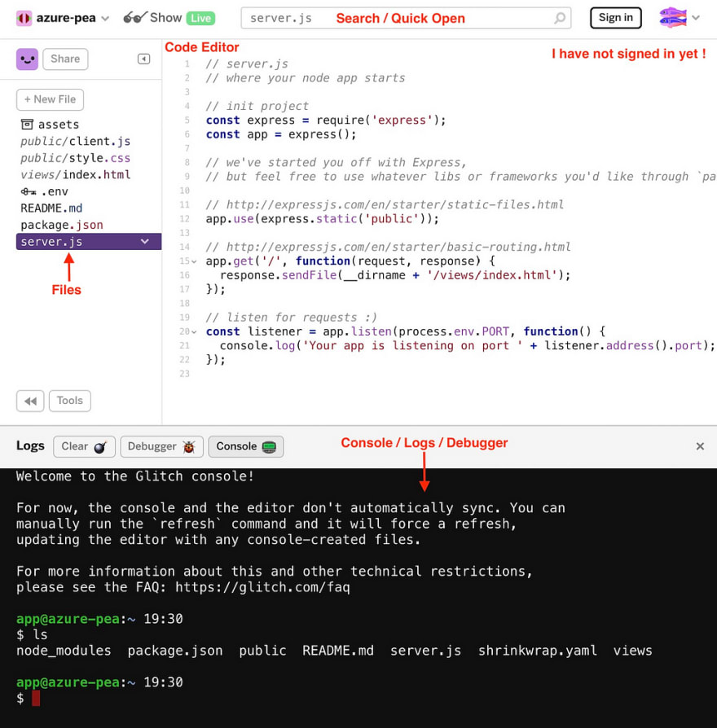717x728 pixels.
Task: Open README.md file
Action: pyautogui.click(x=51, y=208)
